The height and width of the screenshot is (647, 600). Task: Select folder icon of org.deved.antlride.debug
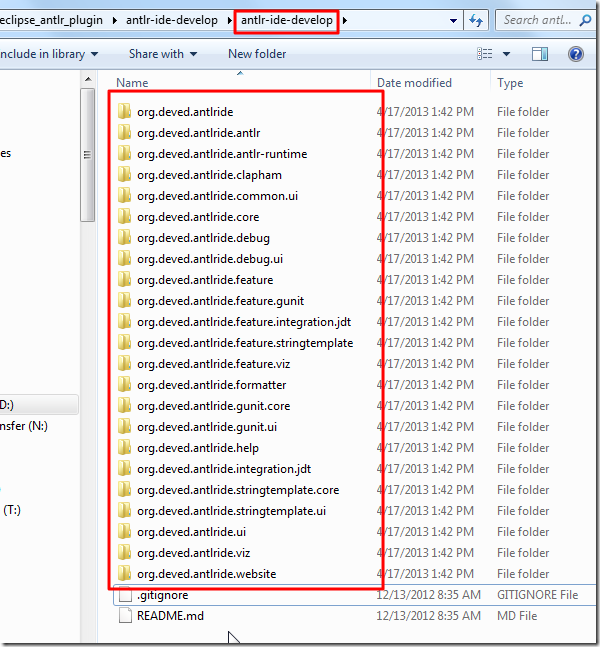[124, 238]
